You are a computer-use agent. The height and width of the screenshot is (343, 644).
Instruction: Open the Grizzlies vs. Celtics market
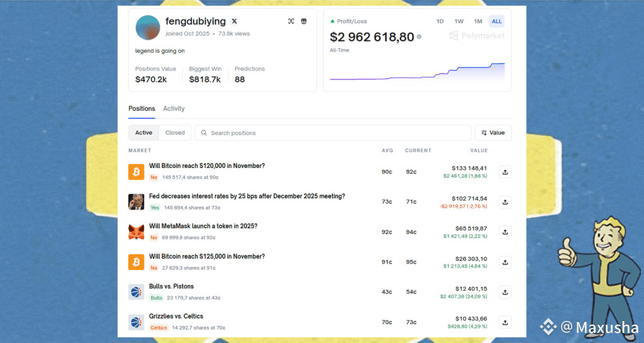click(176, 317)
